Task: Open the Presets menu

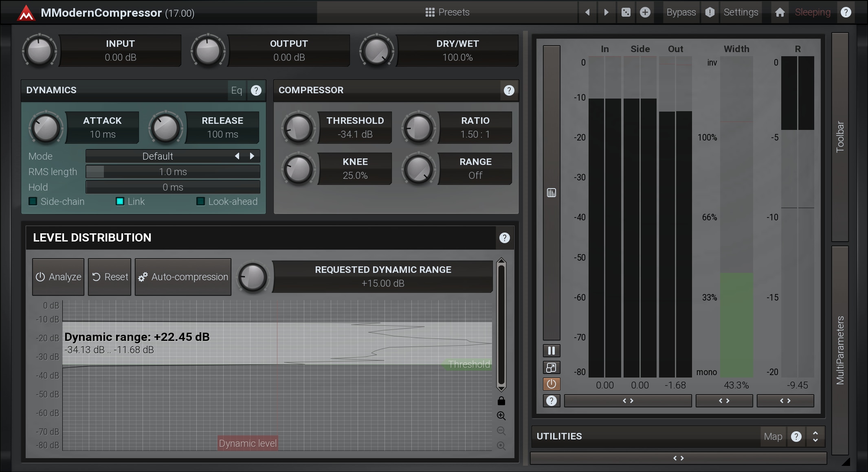Action: coord(447,12)
